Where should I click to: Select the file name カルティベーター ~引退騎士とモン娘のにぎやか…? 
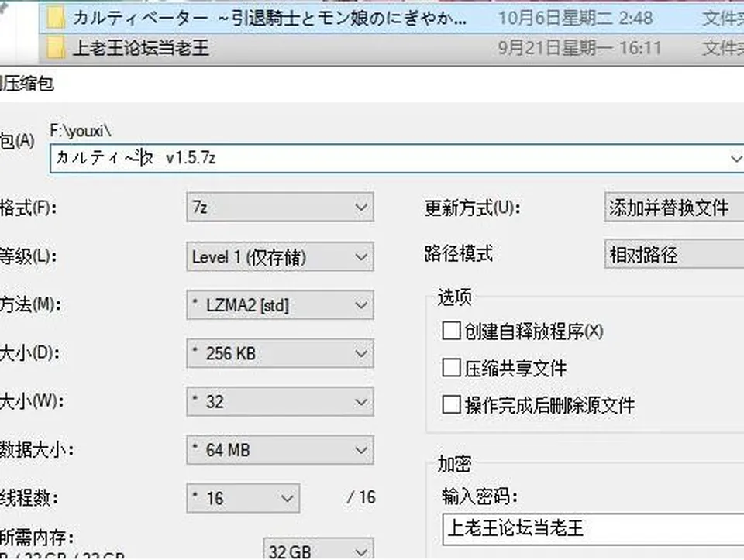[270, 19]
